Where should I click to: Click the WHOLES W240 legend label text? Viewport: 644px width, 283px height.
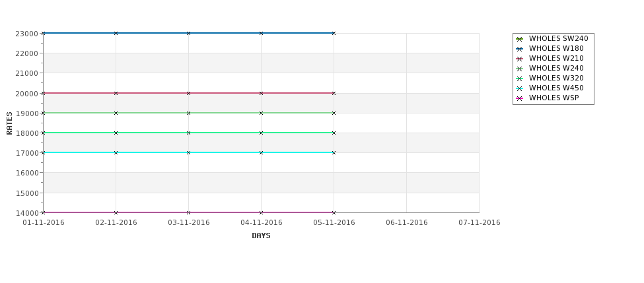click(556, 69)
